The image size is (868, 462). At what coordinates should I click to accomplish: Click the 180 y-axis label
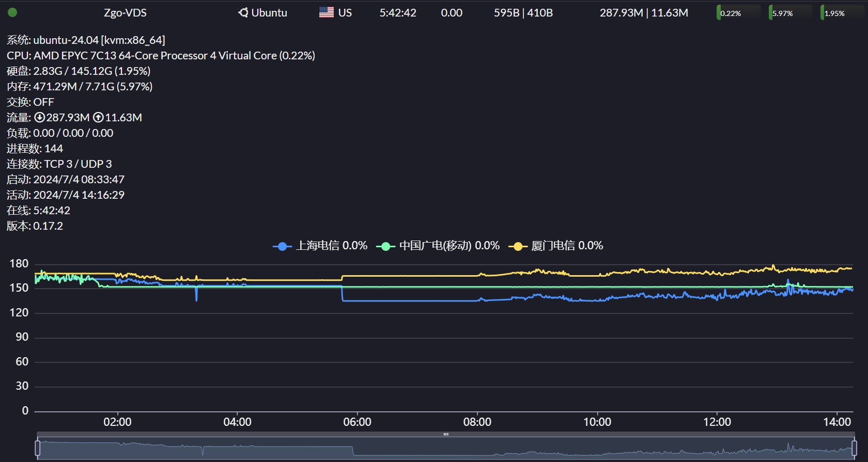[19, 264]
